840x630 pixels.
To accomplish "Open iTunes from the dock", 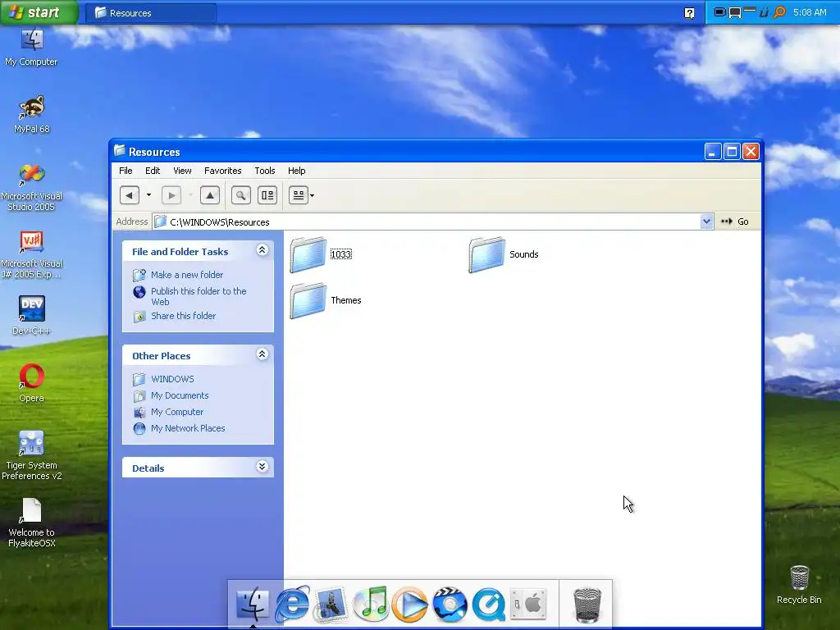I will pos(371,604).
